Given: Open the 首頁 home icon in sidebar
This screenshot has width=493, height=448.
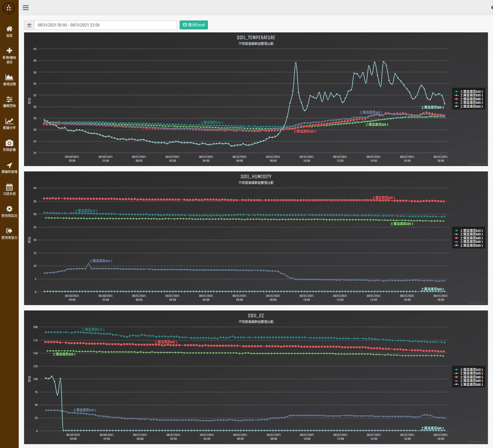Looking at the screenshot, I should [x=9, y=29].
